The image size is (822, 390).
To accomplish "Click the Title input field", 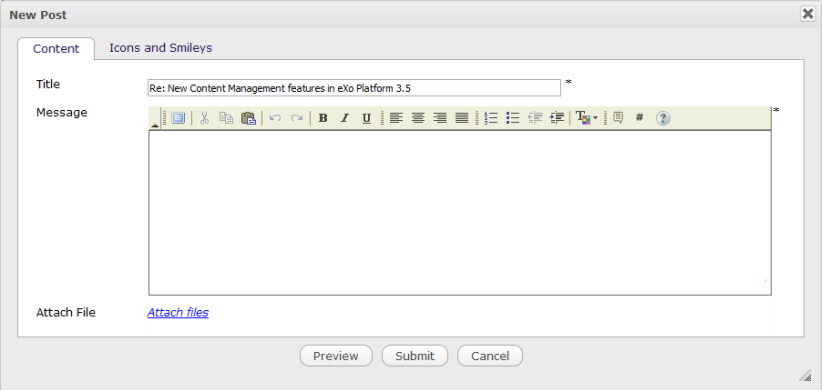I will click(x=354, y=88).
